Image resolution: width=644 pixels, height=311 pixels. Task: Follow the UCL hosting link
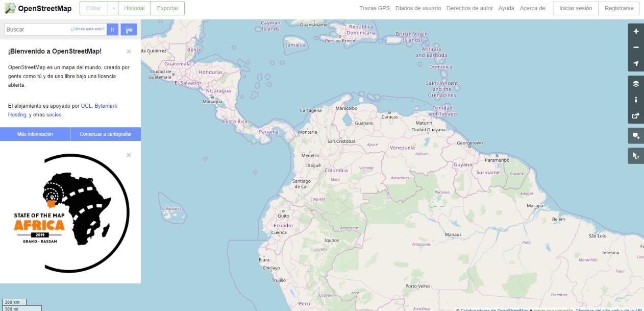[86, 106]
